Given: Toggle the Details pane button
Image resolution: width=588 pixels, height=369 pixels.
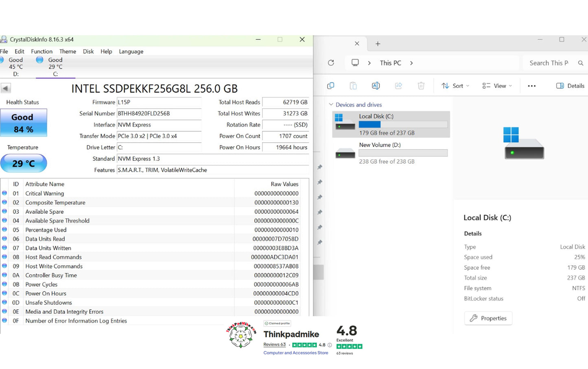Looking at the screenshot, I should pos(570,86).
